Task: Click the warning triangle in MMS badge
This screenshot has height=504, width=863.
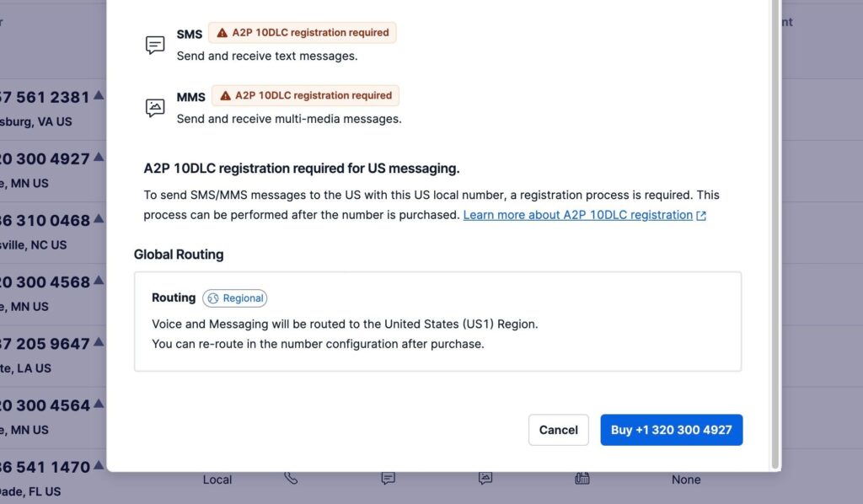Action: [225, 96]
